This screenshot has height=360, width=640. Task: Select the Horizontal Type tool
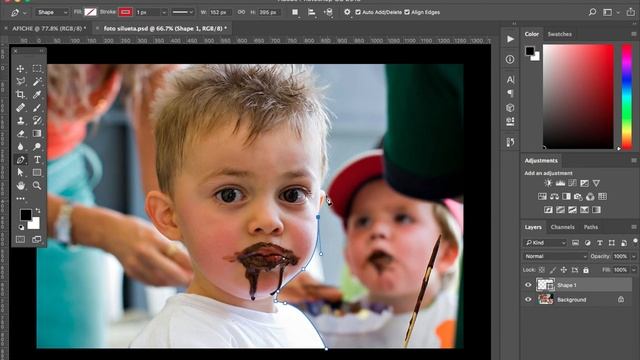37,160
